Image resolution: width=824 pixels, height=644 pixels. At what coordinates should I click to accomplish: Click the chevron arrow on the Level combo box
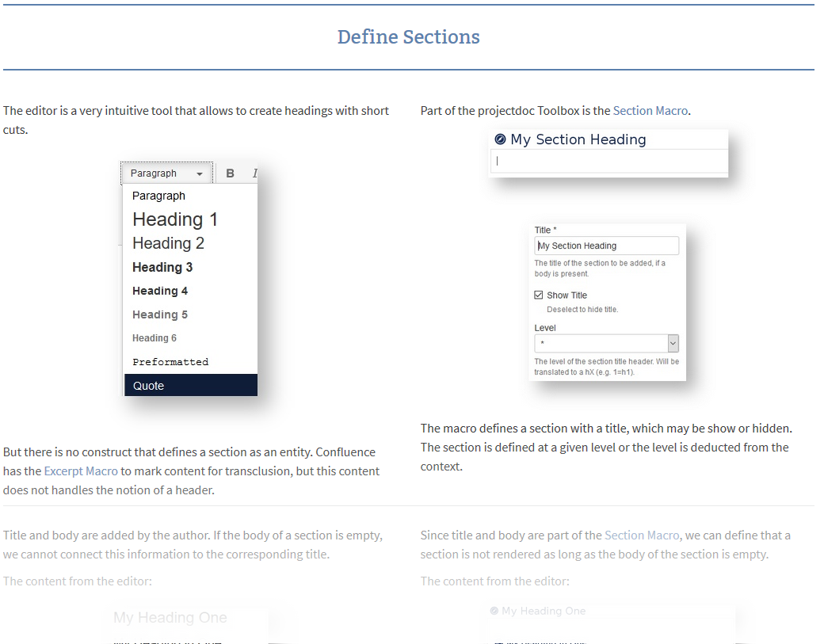click(673, 343)
